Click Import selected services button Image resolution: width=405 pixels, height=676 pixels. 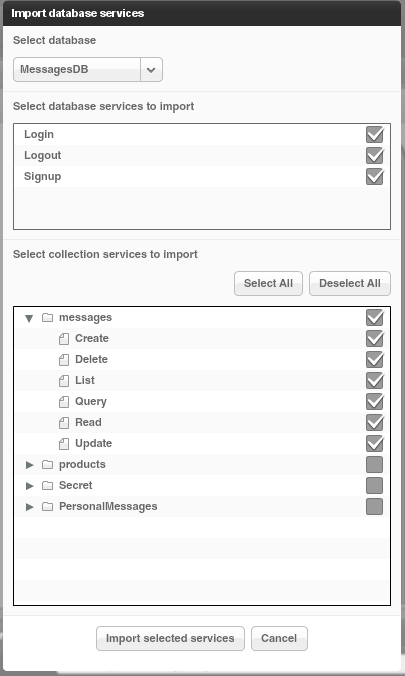[x=170, y=638]
